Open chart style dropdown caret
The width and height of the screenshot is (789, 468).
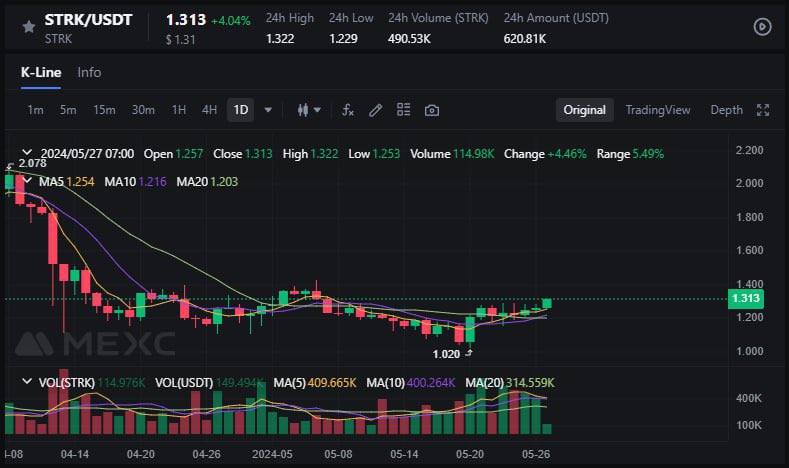click(317, 110)
